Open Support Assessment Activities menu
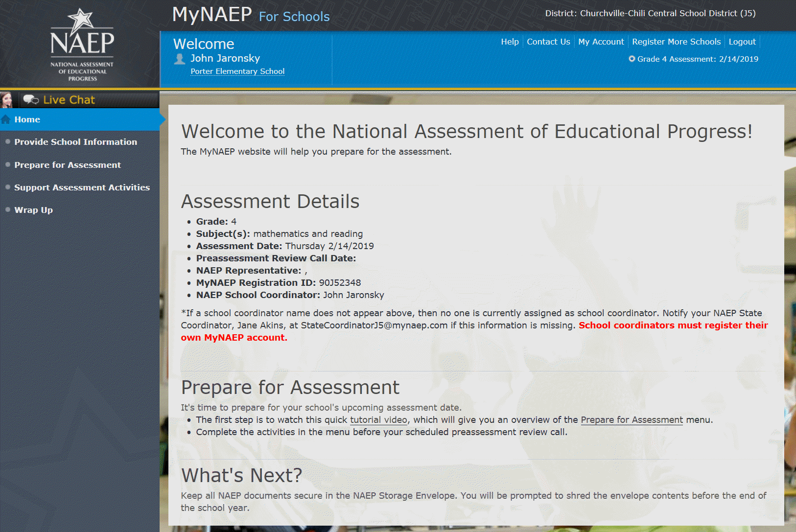 [82, 187]
